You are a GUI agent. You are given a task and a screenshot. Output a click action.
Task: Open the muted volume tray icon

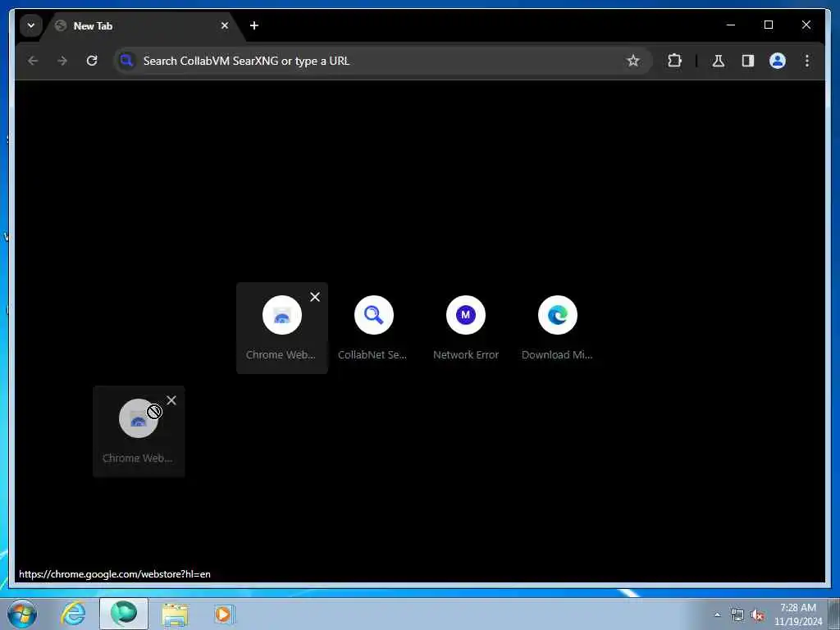(x=757, y=614)
